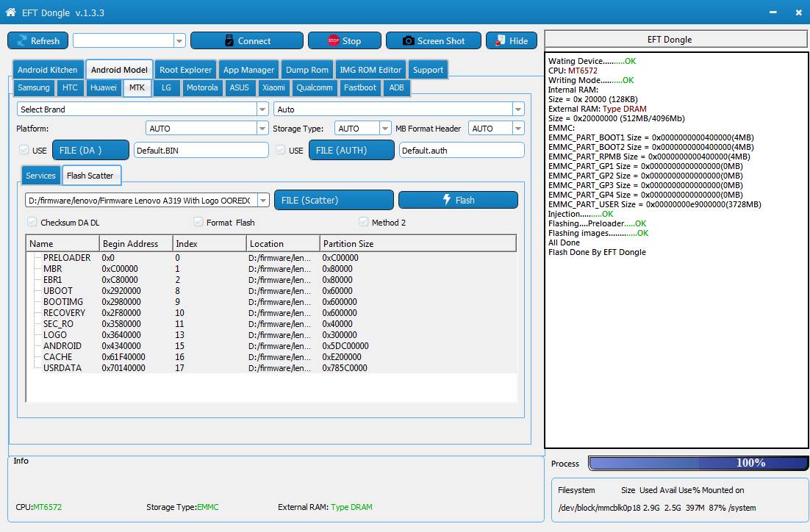Screen dimensions: 810x532
Task: Enable Format Flash checkbox
Action: click(x=198, y=222)
